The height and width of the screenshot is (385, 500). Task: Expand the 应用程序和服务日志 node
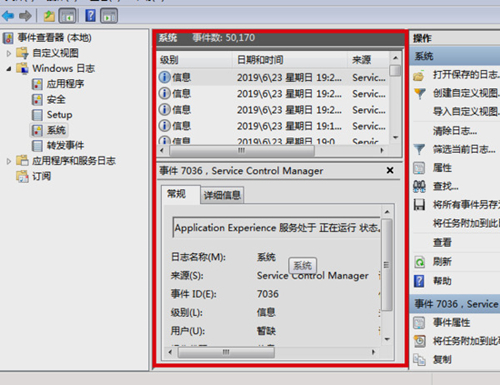point(9,161)
